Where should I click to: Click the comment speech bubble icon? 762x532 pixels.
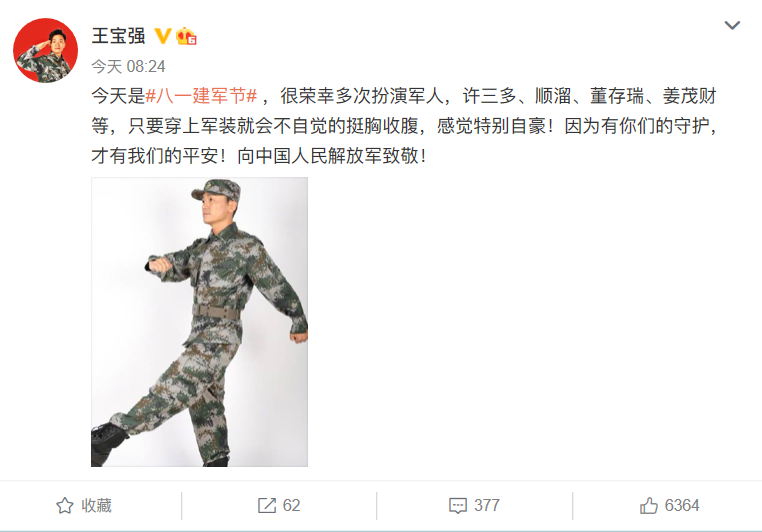point(458,506)
